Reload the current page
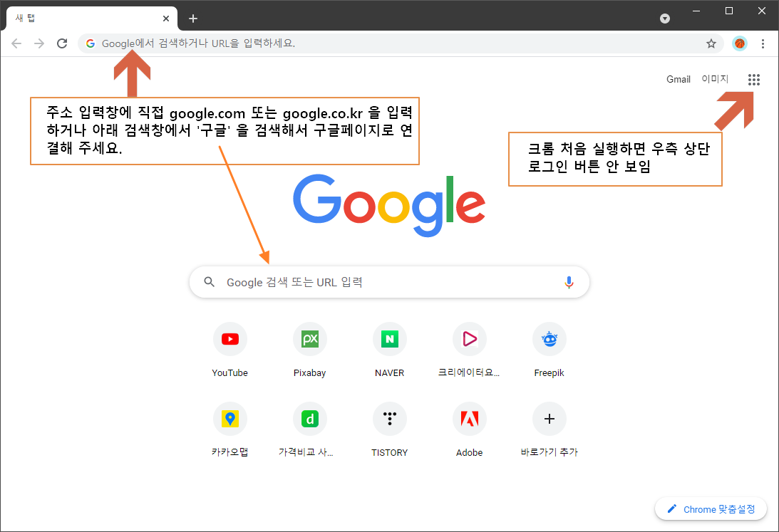779x532 pixels. tap(61, 43)
